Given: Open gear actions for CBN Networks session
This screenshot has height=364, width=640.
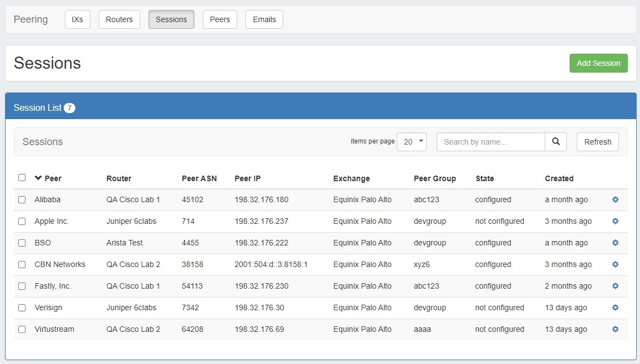Looking at the screenshot, I should [x=615, y=264].
